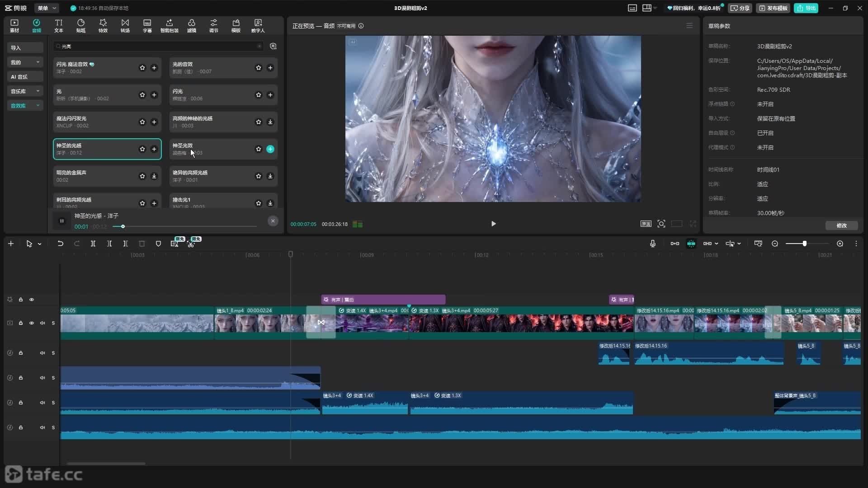
Task: Mute the bottom audio track
Action: [x=42, y=427]
